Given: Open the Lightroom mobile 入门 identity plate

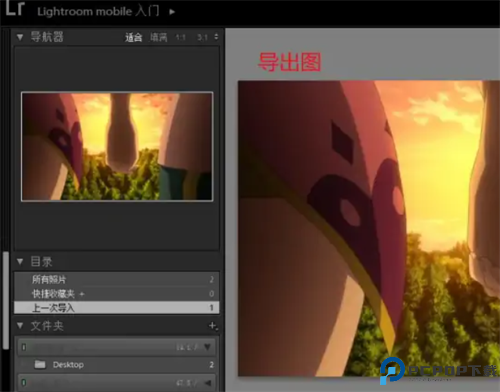Looking at the screenshot, I should tap(98, 12).
